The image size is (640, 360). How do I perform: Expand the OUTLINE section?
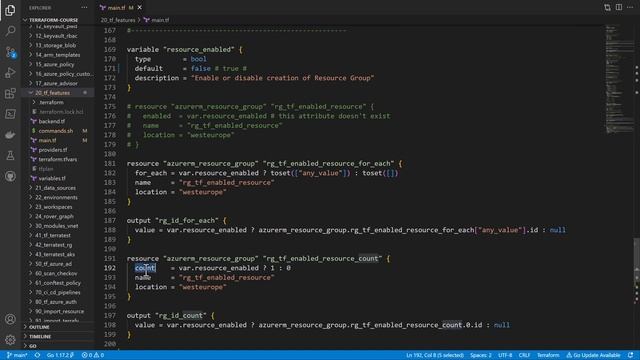[39, 327]
